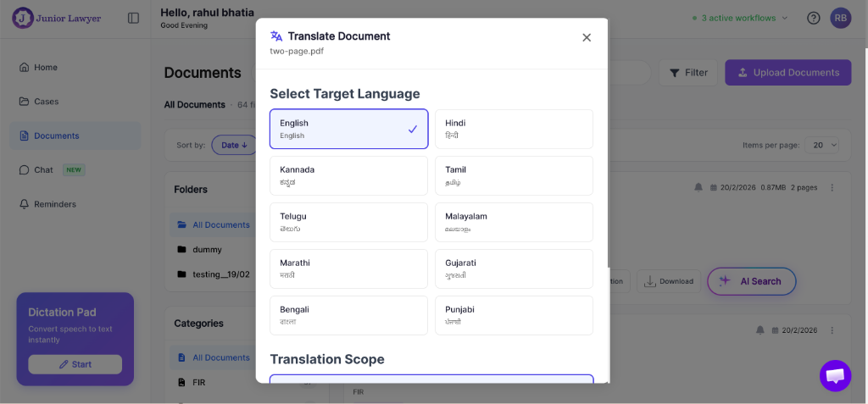Open the testing_19/02 folder

point(213,274)
